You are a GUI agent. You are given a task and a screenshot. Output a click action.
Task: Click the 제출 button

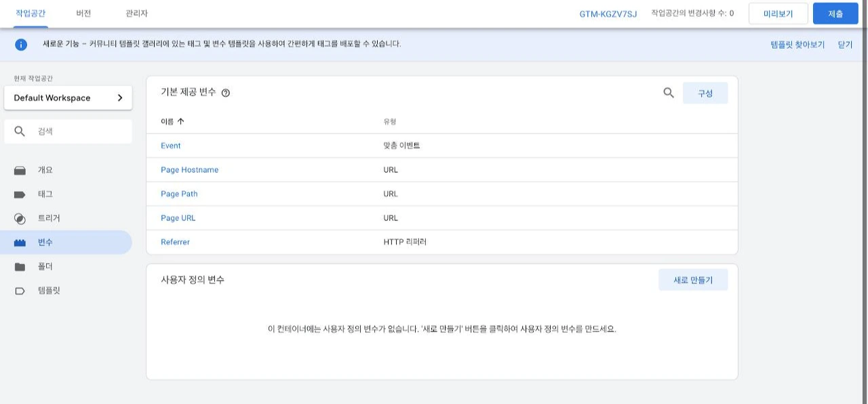835,14
